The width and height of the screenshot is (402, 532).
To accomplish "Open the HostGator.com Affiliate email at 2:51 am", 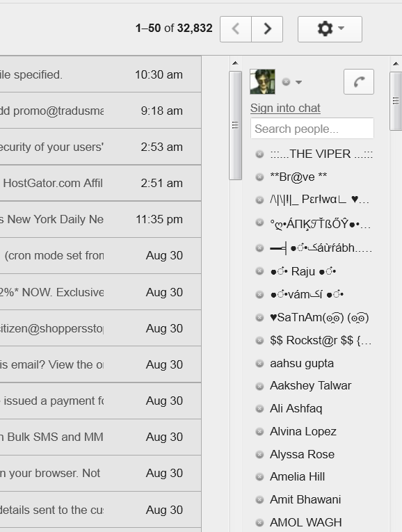I will coord(100,183).
